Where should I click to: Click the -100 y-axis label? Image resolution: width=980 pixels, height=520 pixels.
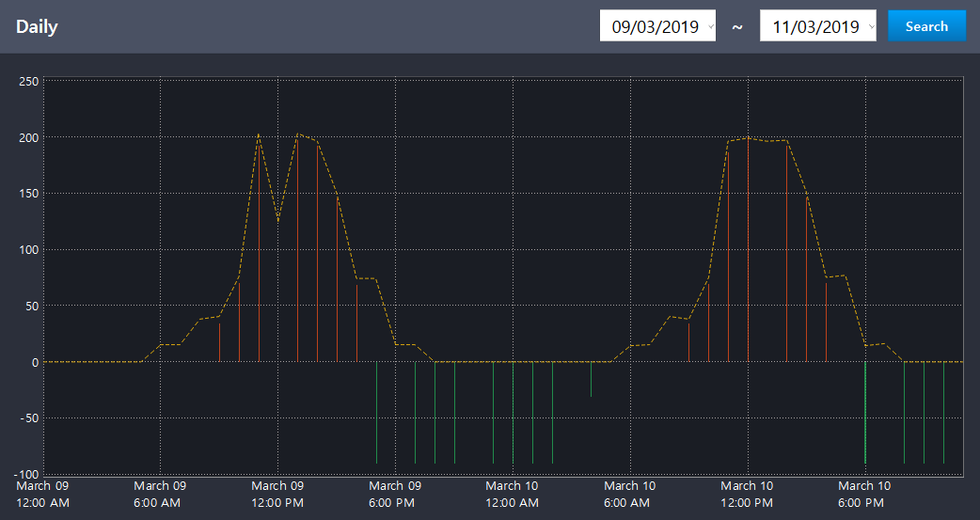(25, 474)
